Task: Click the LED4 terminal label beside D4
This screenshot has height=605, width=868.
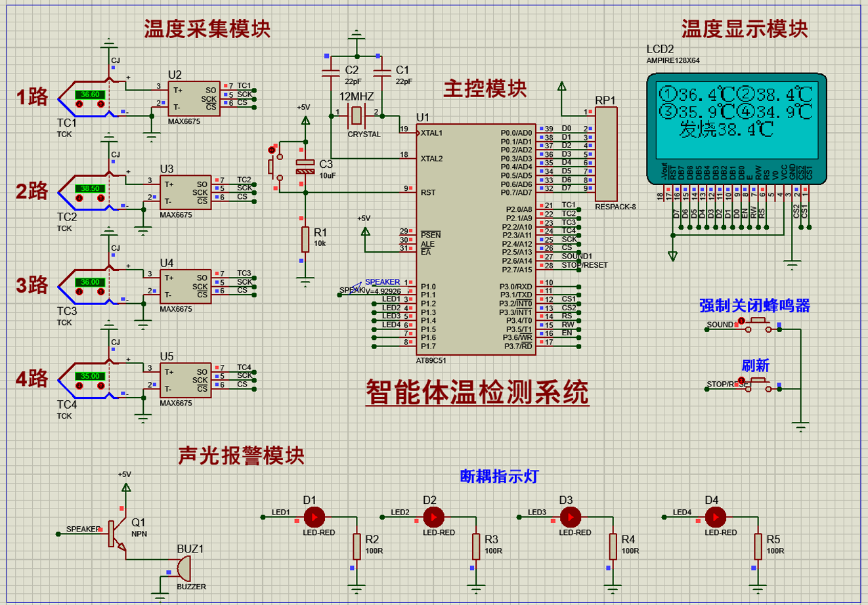Action: point(682,512)
